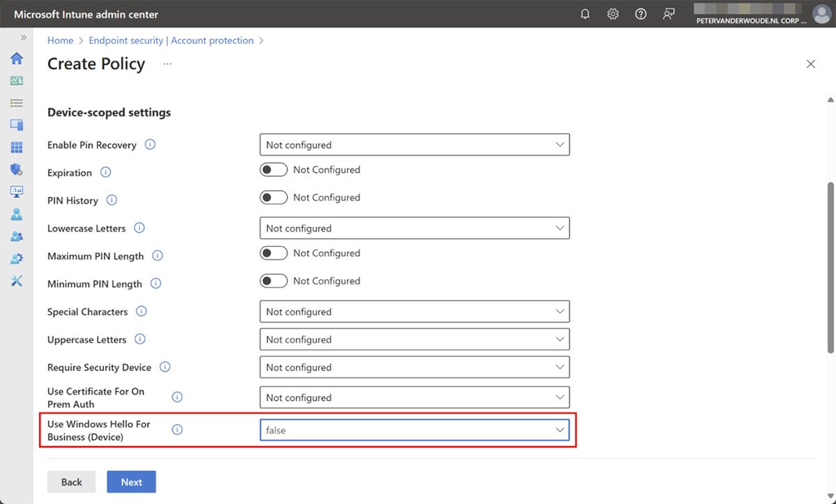
Task: Open Endpoint security shield icon in sidebar
Action: coord(17,169)
